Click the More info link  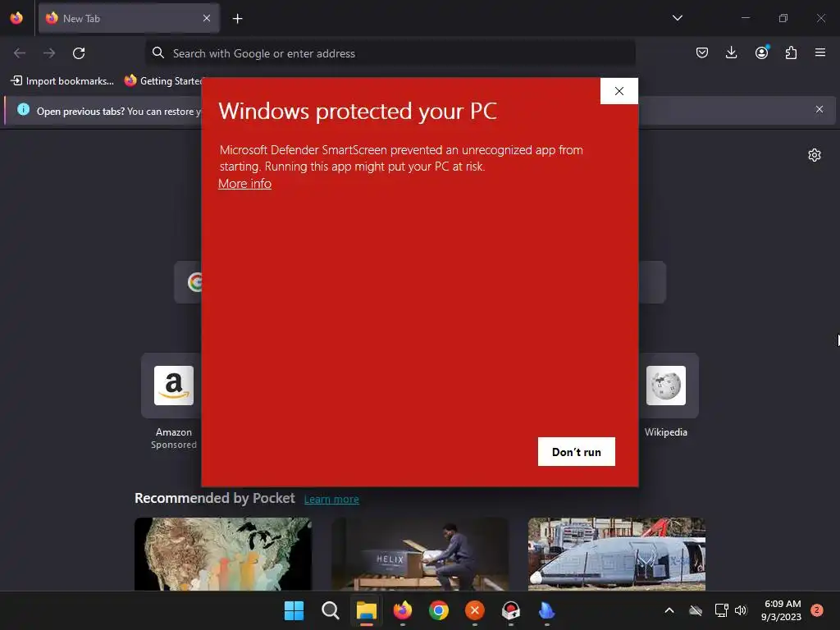244,184
